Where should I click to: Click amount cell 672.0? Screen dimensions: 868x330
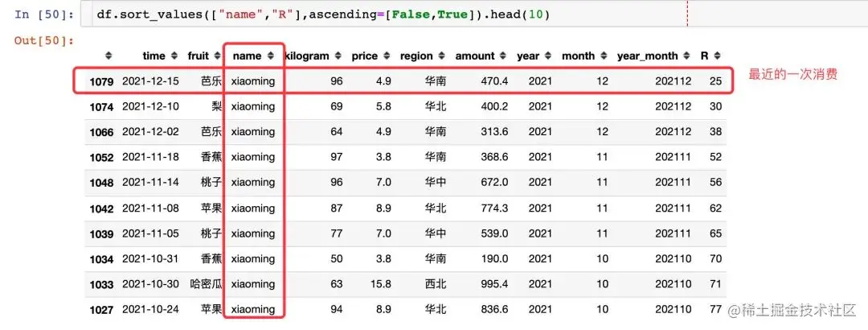tap(495, 182)
